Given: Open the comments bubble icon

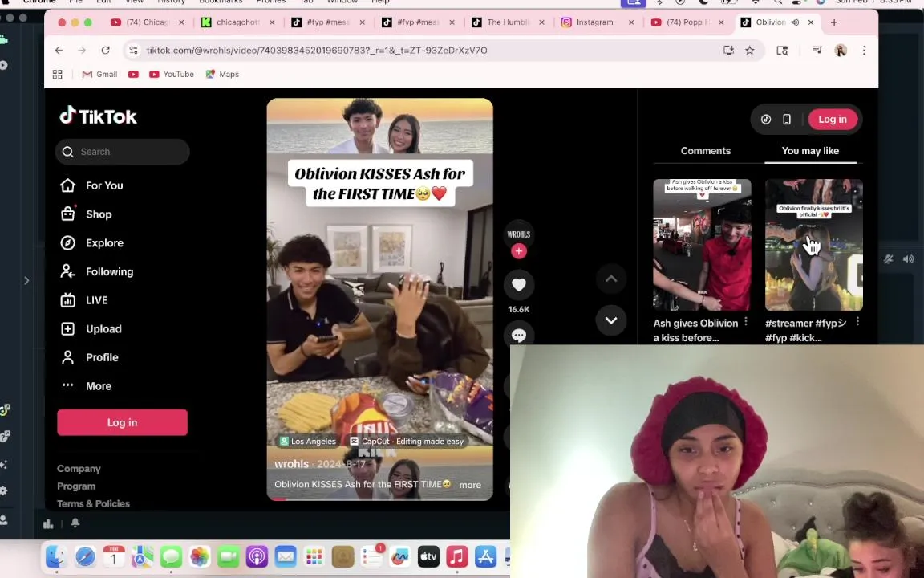Looking at the screenshot, I should point(519,336).
